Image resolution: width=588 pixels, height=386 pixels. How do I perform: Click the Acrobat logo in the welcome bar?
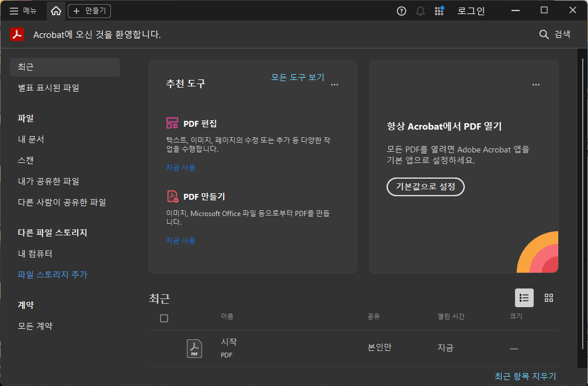[17, 34]
